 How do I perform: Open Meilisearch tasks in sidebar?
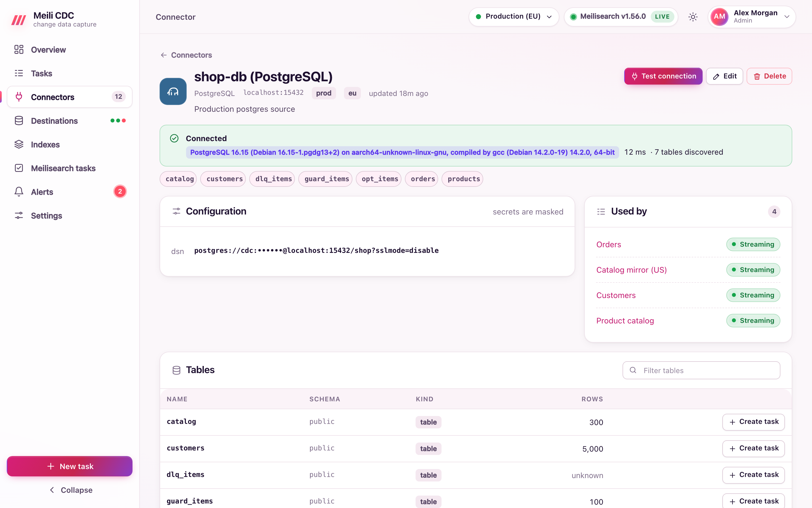pos(70,168)
